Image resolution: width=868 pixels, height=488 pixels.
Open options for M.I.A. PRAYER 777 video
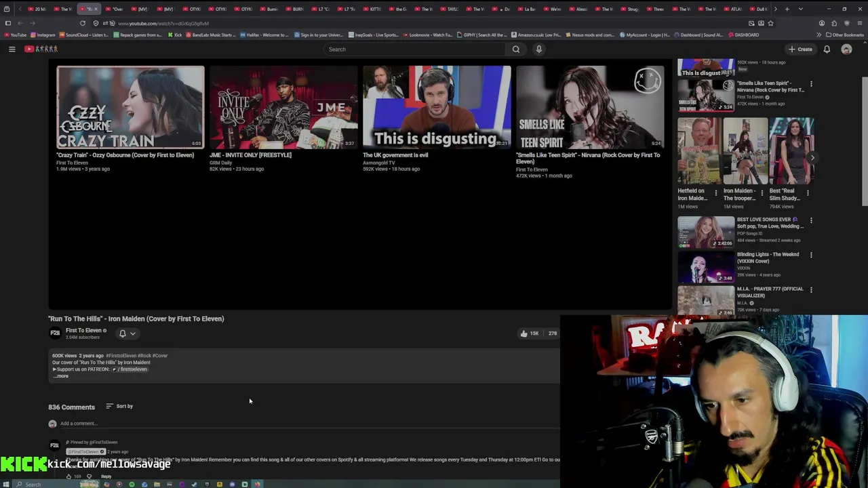coord(811,289)
